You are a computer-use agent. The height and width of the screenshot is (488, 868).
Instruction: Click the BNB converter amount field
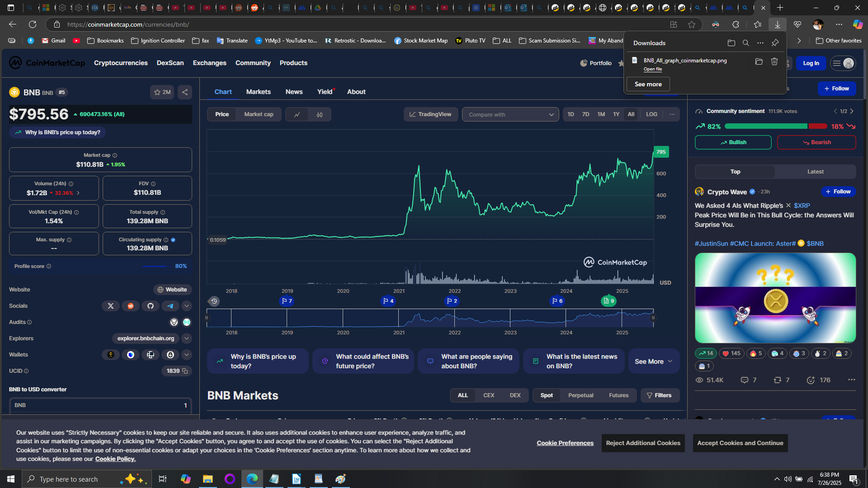coord(100,405)
